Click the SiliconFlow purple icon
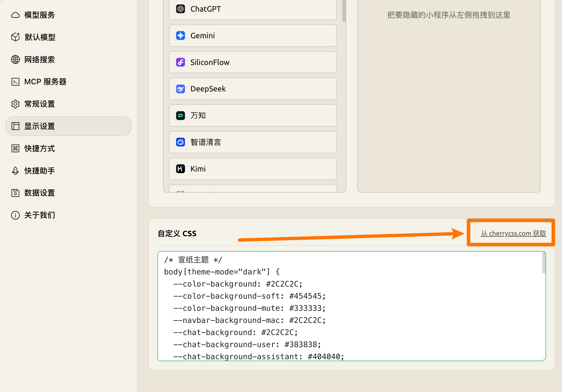The image size is (562, 392). pyautogui.click(x=181, y=62)
